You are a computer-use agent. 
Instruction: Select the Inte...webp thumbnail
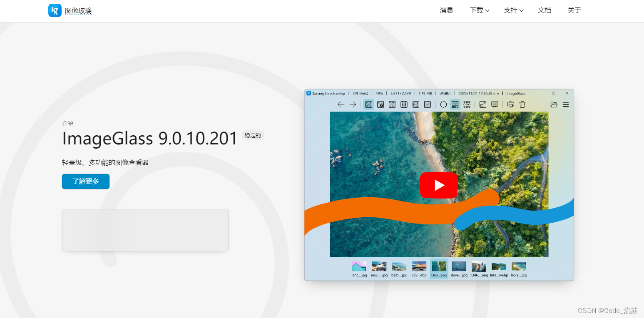(499, 269)
